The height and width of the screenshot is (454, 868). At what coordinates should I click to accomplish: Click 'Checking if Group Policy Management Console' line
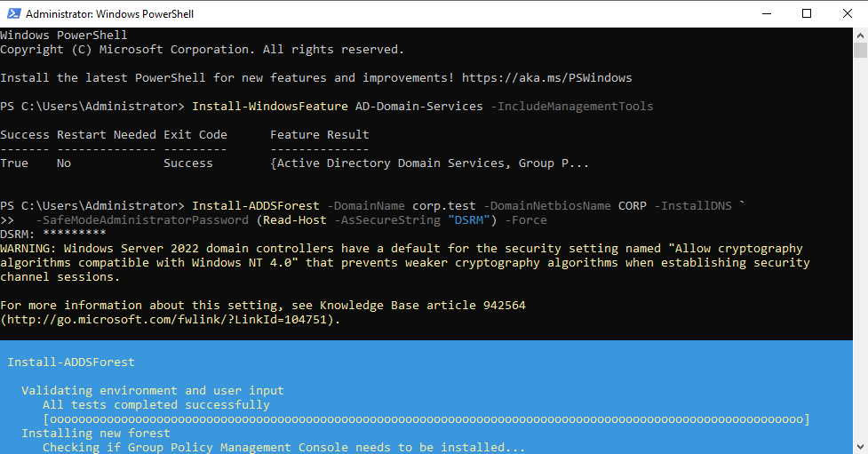(x=284, y=448)
